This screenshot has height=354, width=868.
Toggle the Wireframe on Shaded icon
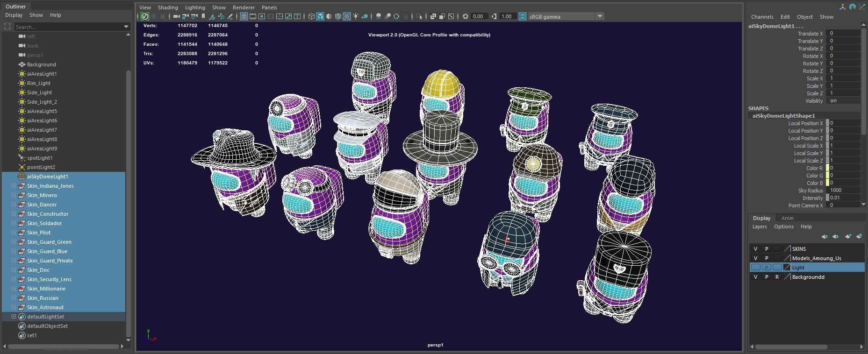pyautogui.click(x=338, y=16)
